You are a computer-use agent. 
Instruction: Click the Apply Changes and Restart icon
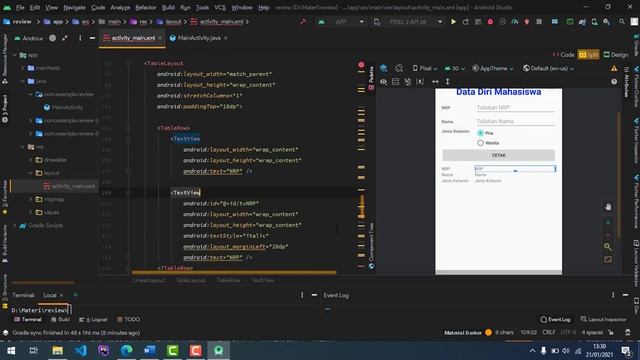[x=466, y=22]
